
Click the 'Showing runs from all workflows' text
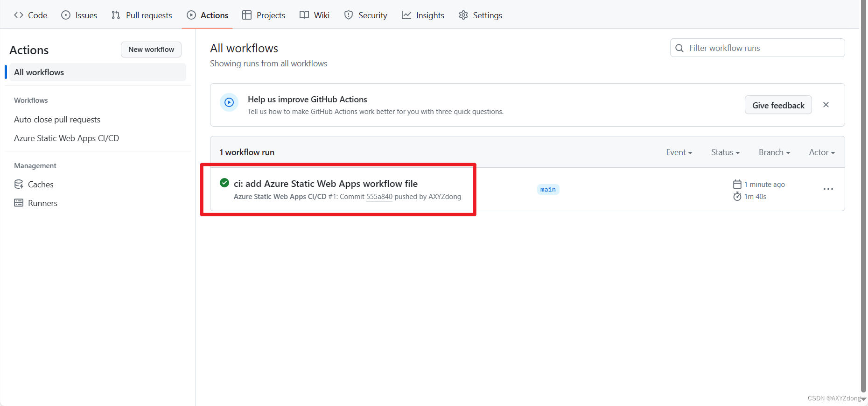[x=268, y=64]
